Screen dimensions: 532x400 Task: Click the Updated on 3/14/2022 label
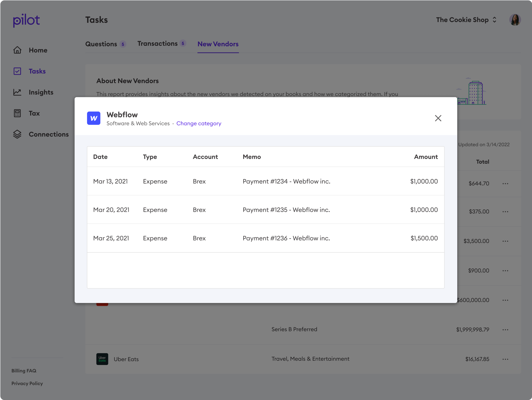(484, 145)
